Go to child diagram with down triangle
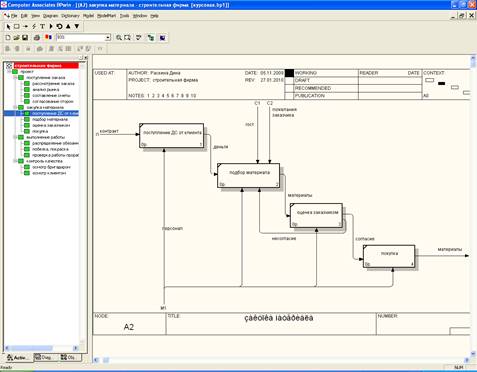The image size is (477, 372). (77, 26)
